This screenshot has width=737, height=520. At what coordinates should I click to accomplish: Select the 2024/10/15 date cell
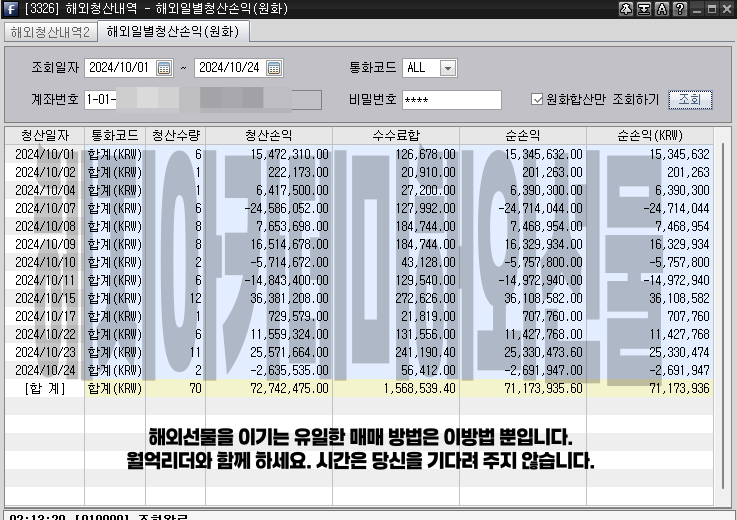[x=45, y=298]
